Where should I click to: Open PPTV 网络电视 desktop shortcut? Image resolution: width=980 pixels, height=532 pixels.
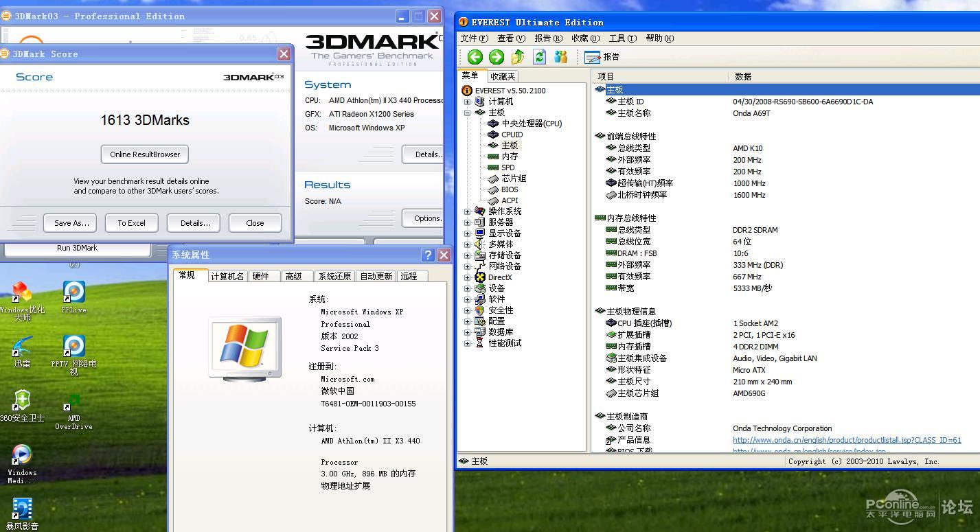(x=73, y=354)
